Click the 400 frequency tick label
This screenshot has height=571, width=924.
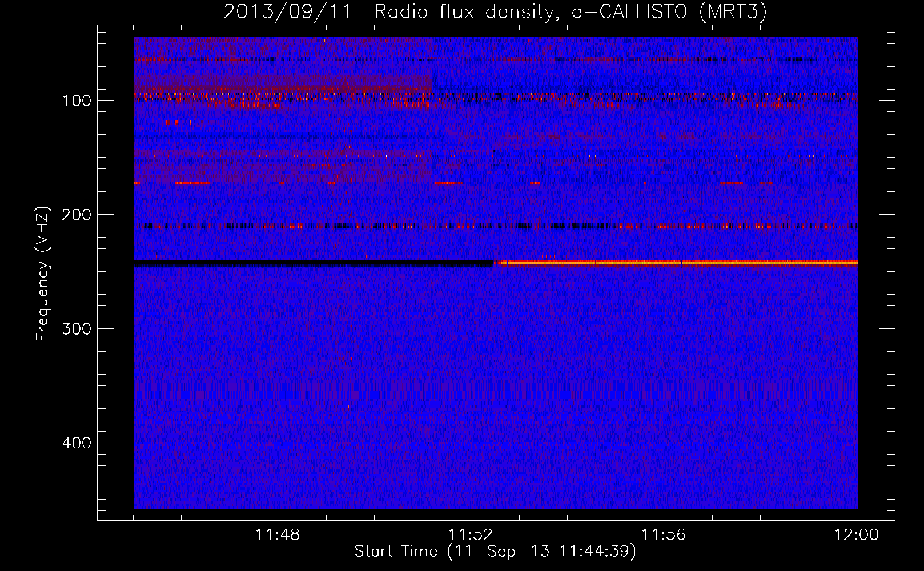(x=77, y=443)
